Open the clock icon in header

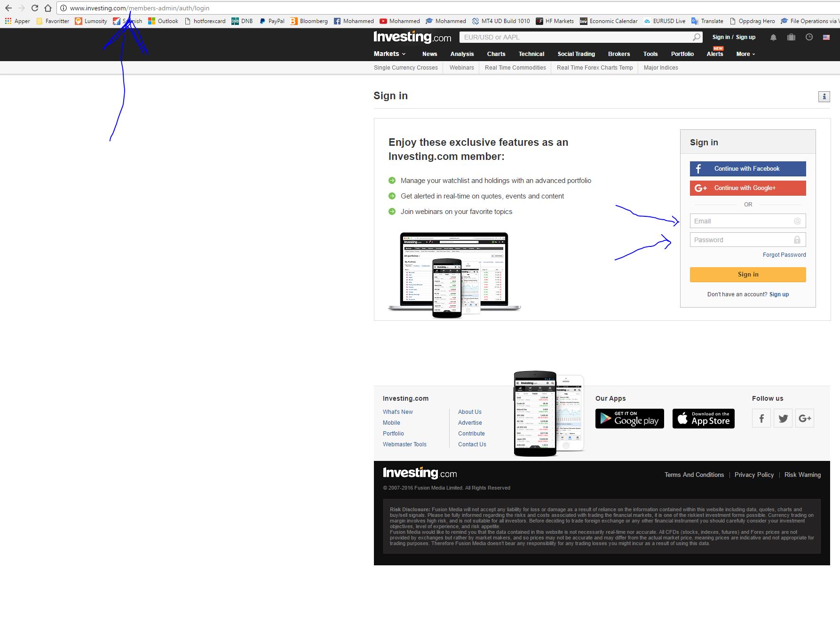[x=809, y=37]
